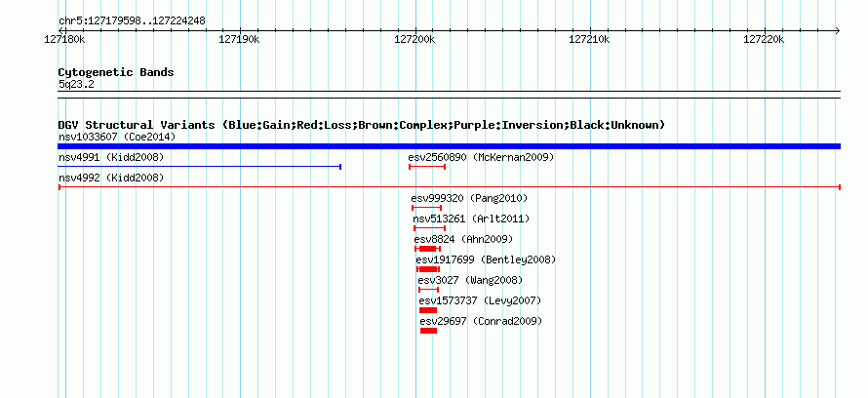
Task: Click the blue nsv4991 gain line
Action: pyautogui.click(x=199, y=167)
